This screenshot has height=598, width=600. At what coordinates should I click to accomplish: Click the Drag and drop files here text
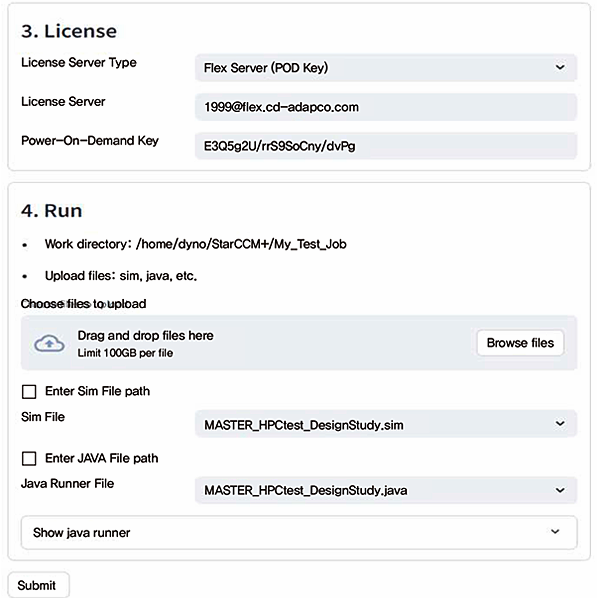pyautogui.click(x=145, y=336)
